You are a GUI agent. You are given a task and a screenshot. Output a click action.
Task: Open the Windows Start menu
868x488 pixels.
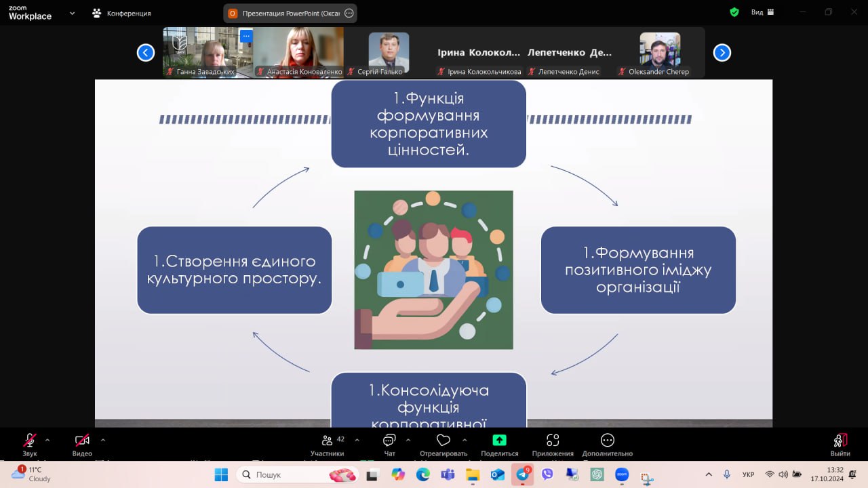pyautogui.click(x=221, y=474)
